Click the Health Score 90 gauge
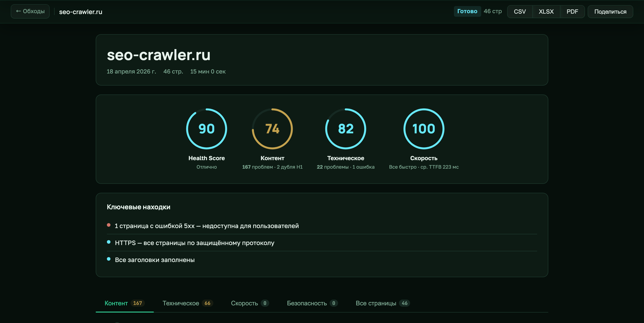Screen dimensions: 644x323 click(x=206, y=129)
